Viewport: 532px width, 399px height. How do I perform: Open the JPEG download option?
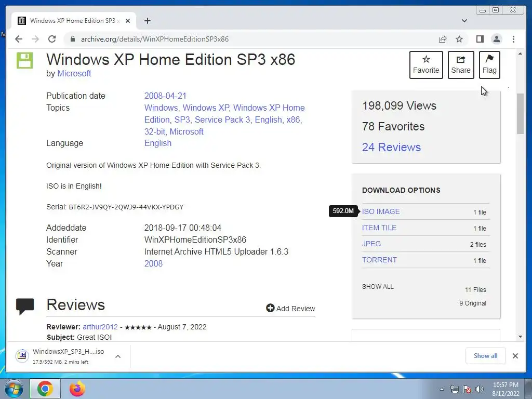click(x=371, y=244)
